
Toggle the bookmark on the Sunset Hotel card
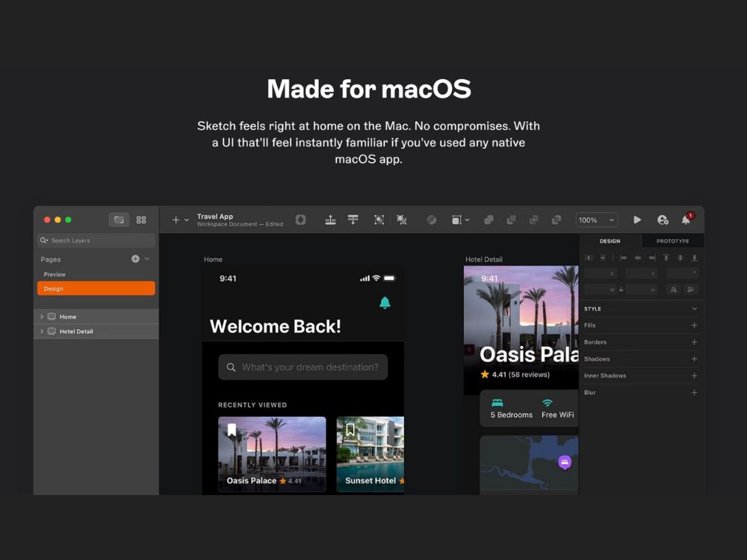pos(350,429)
